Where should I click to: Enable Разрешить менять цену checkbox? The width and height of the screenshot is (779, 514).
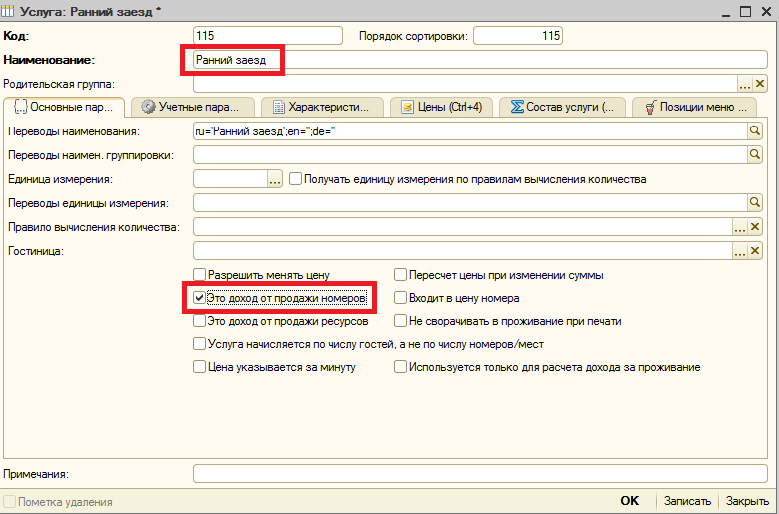coord(199,275)
